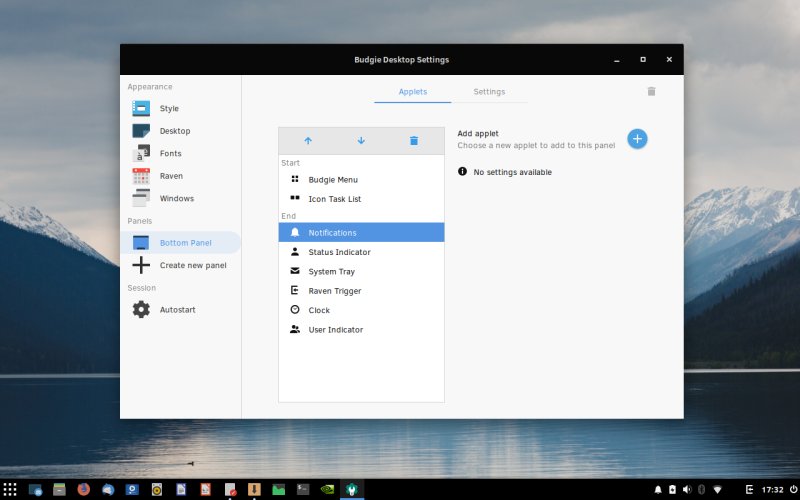
Task: Open the Fonts settings page
Action: pos(170,153)
